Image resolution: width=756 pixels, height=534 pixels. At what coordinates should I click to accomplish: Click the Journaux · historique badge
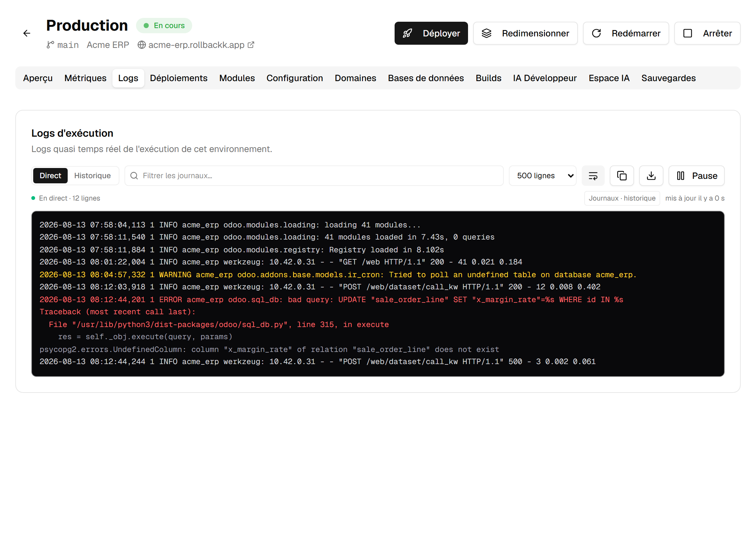[622, 198]
